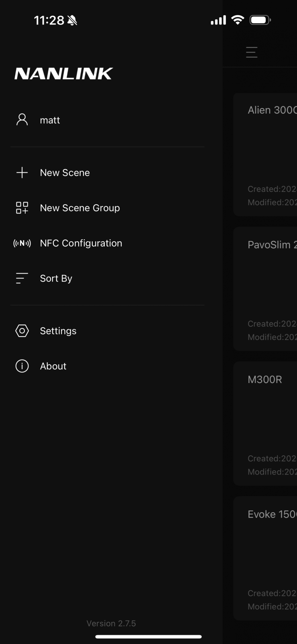Tap the Sort By lines icon
Viewport: 297px width, 644px height.
22,278
